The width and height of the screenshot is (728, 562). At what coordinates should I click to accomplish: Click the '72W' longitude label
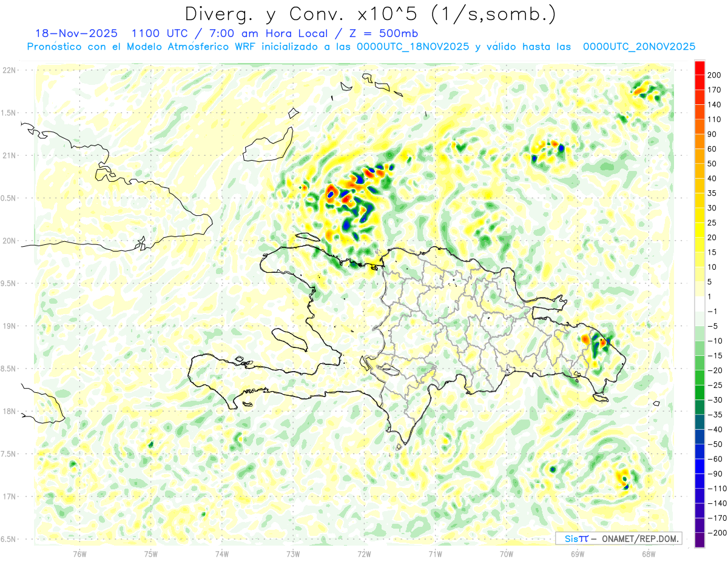point(364,553)
